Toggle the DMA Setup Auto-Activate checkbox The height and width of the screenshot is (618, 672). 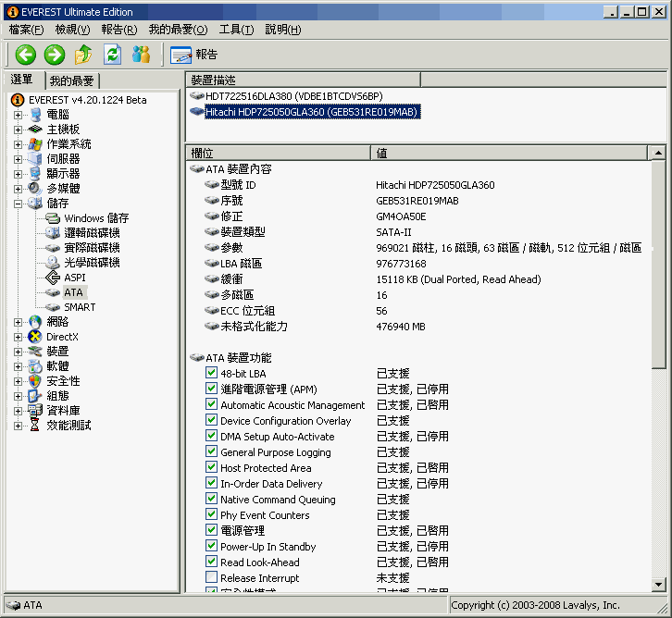pyautogui.click(x=211, y=436)
